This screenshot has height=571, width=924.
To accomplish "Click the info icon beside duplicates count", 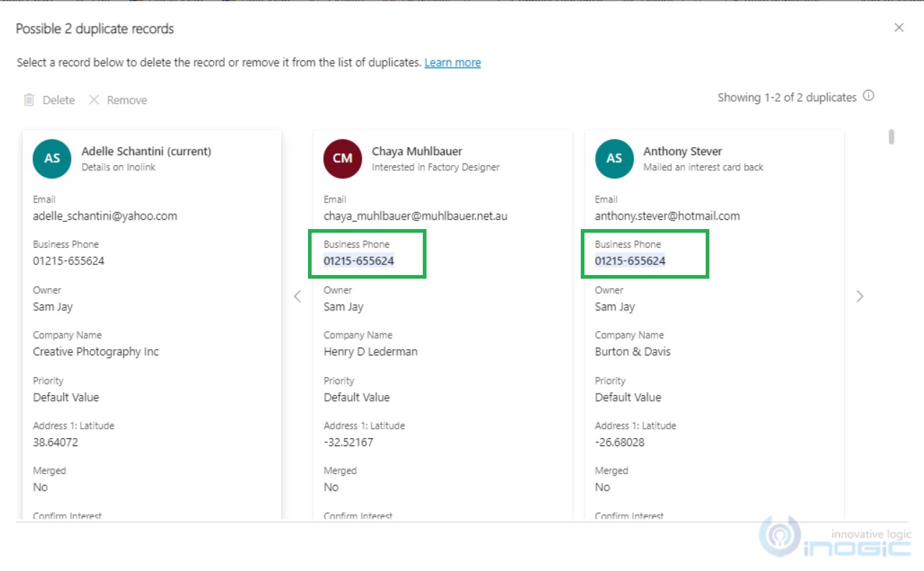I will click(x=868, y=96).
